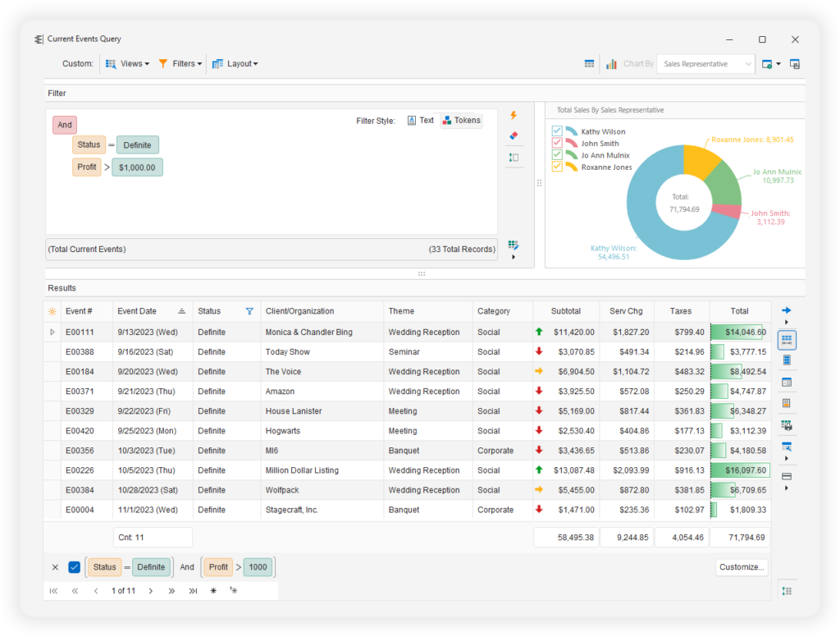The width and height of the screenshot is (840, 637).
Task: Switch filter style to Text
Action: click(420, 121)
